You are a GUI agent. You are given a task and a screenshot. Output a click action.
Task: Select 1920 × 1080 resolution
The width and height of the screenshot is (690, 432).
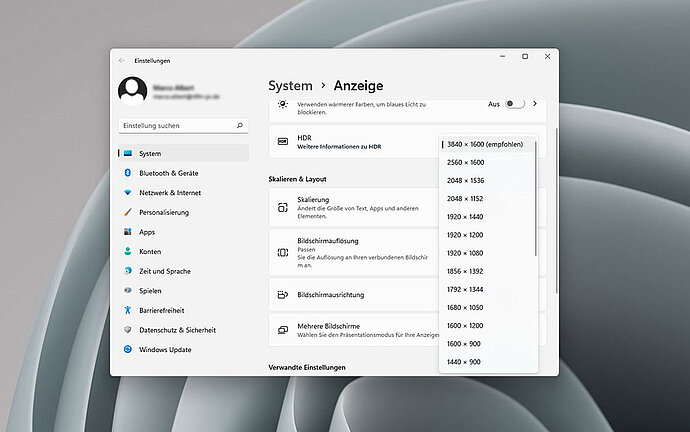[487, 253]
